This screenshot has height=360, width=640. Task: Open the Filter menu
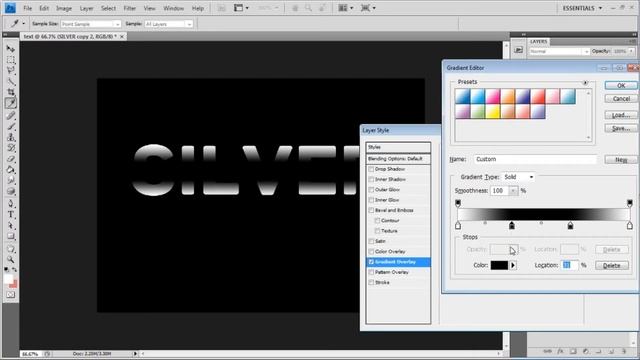click(129, 8)
